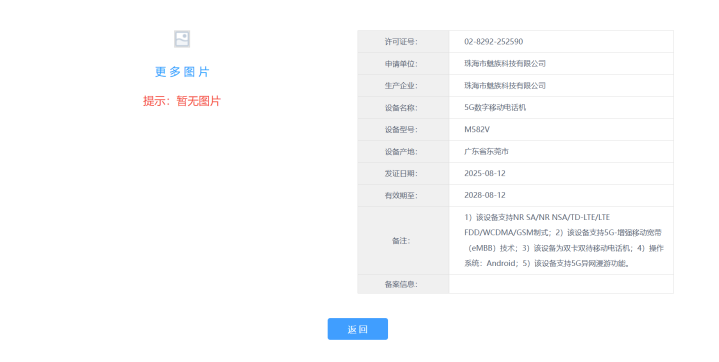719x362 pixels.
Task: Click the broken image placeholder icon
Action: 182,39
